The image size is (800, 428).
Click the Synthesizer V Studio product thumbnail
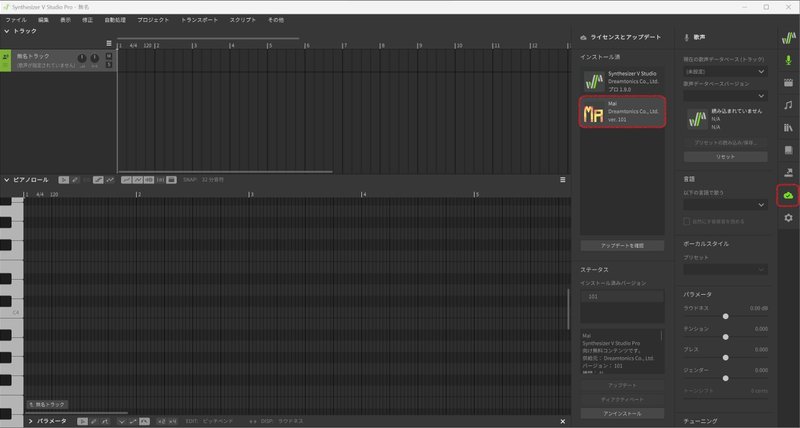click(x=594, y=81)
